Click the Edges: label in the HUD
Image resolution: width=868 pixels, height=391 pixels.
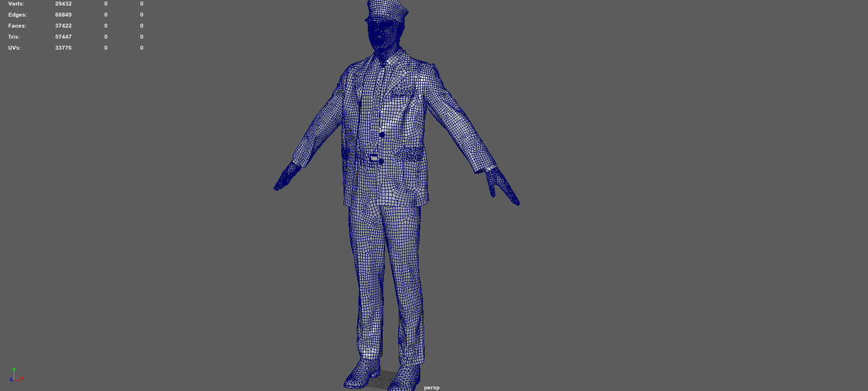[x=18, y=15]
